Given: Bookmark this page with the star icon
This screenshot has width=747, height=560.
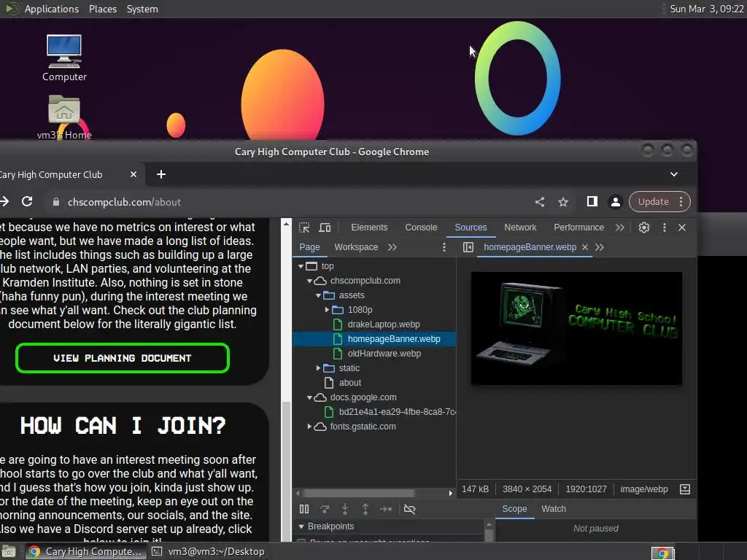Looking at the screenshot, I should tap(563, 202).
